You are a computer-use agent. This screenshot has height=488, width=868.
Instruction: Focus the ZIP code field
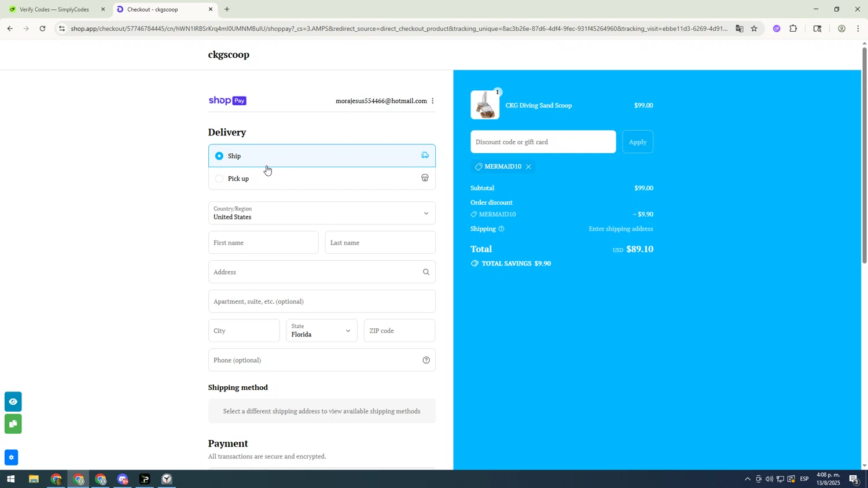click(x=400, y=331)
